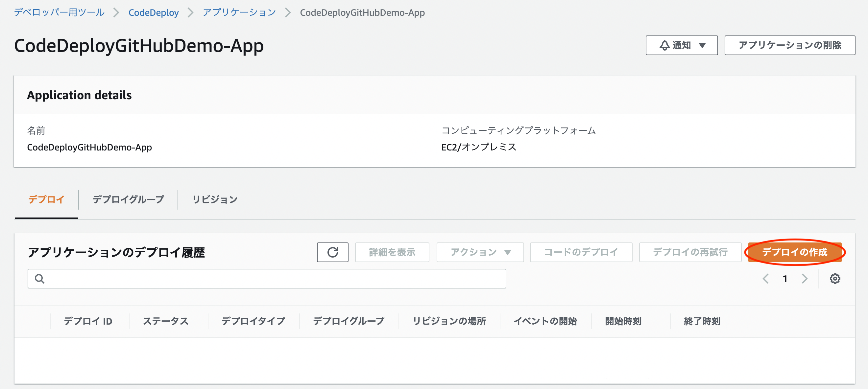Go to the next page arrow

click(805, 279)
